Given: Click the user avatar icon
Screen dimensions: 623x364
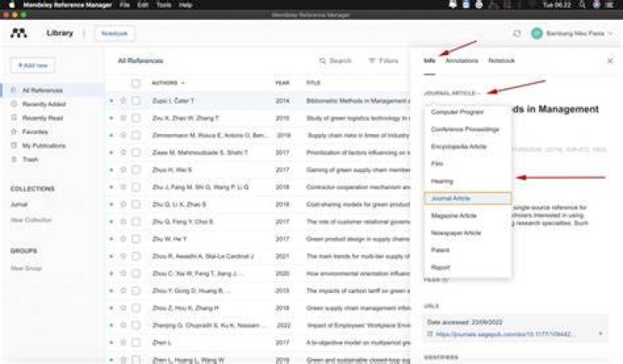Looking at the screenshot, I should [536, 34].
